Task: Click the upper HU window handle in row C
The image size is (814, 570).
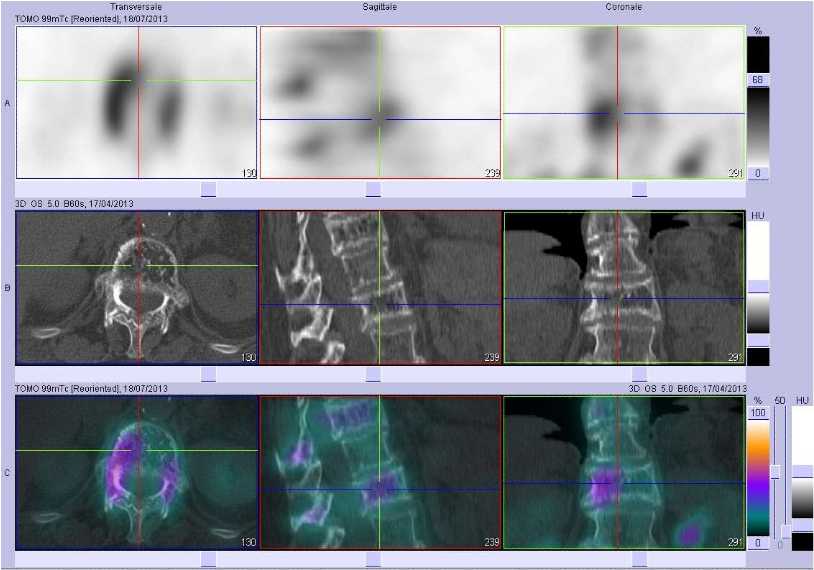Action: [x=803, y=471]
